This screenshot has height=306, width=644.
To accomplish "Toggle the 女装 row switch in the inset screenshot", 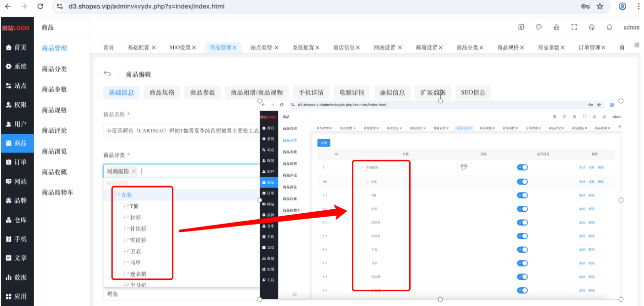I will pyautogui.click(x=522, y=182).
